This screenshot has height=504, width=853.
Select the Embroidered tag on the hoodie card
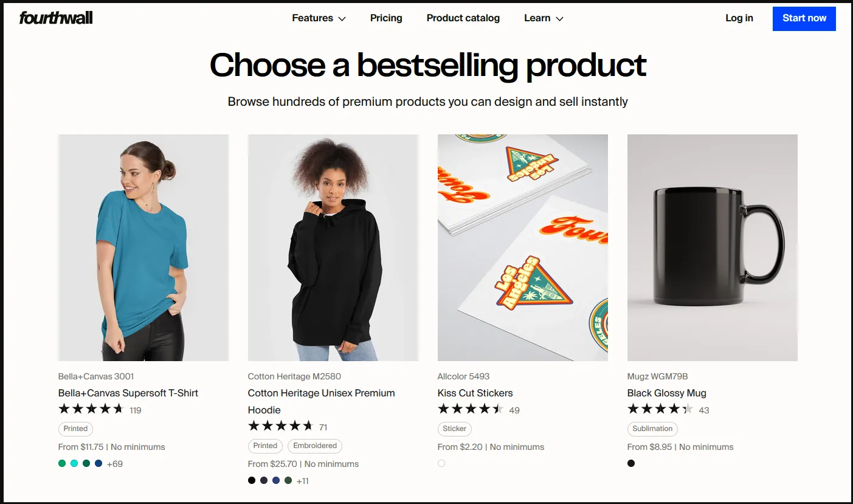(315, 446)
